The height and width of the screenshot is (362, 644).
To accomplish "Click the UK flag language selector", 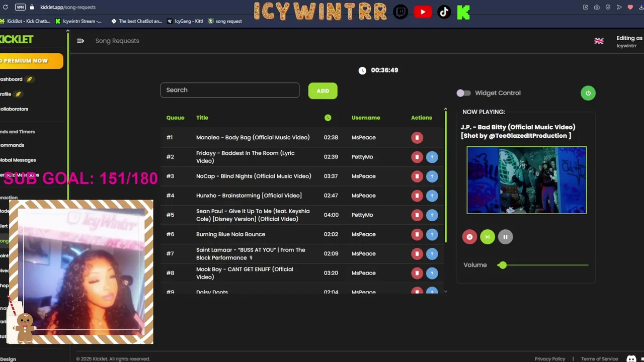I will coord(599,41).
